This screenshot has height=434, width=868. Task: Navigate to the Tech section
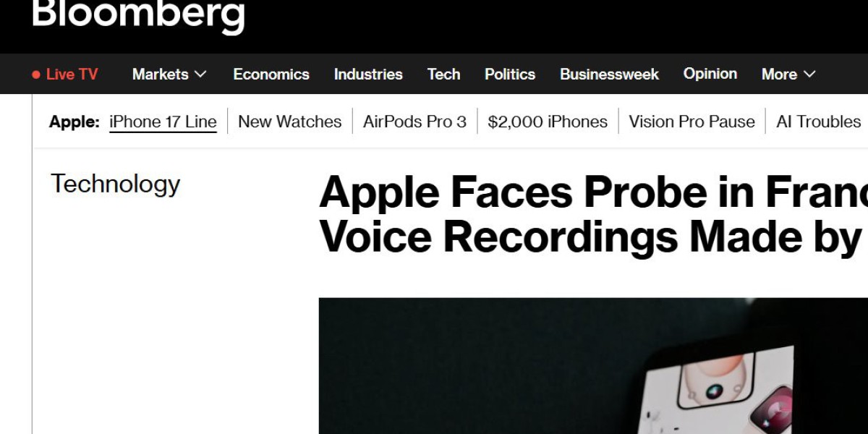point(443,75)
